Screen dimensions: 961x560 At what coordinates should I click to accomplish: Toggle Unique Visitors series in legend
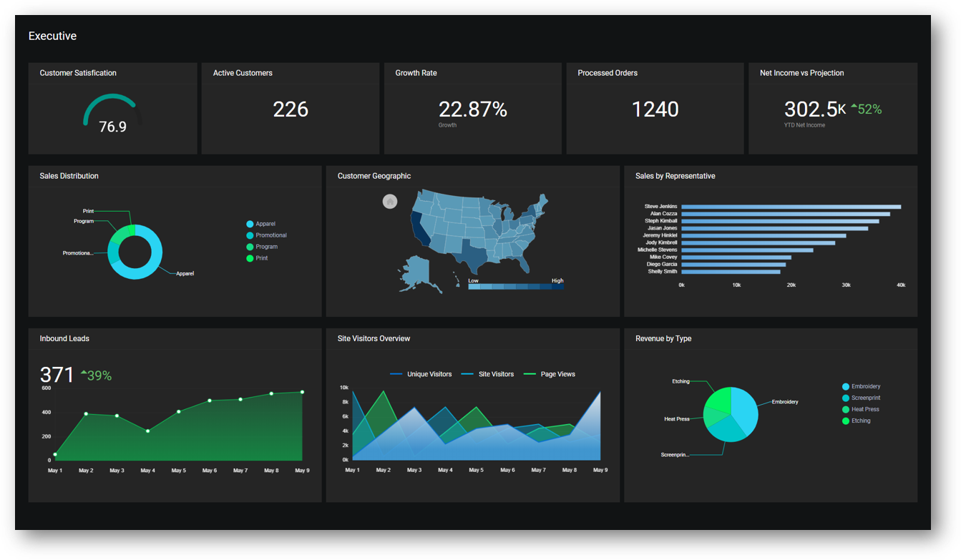click(421, 374)
